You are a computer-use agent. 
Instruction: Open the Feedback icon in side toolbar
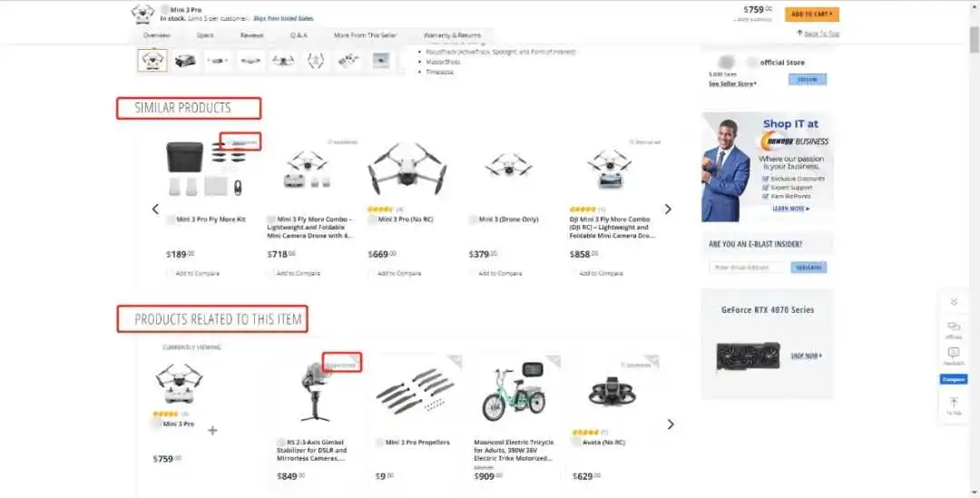[x=954, y=356]
